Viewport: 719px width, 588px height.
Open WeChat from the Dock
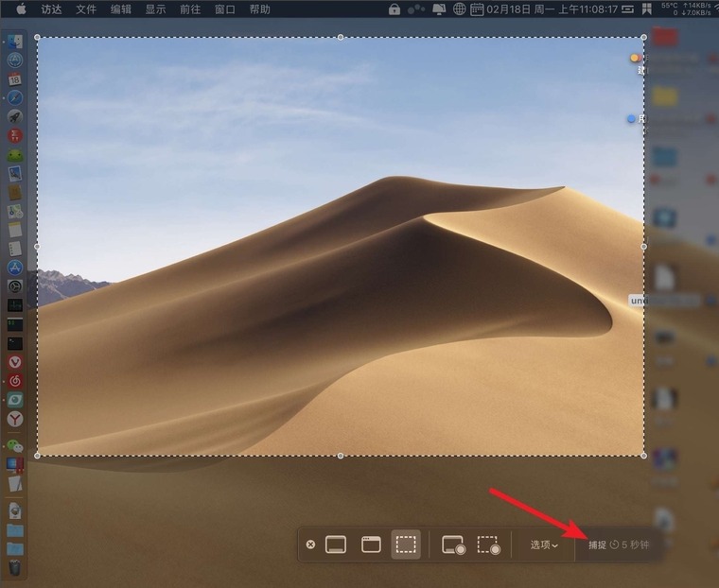[x=15, y=445]
